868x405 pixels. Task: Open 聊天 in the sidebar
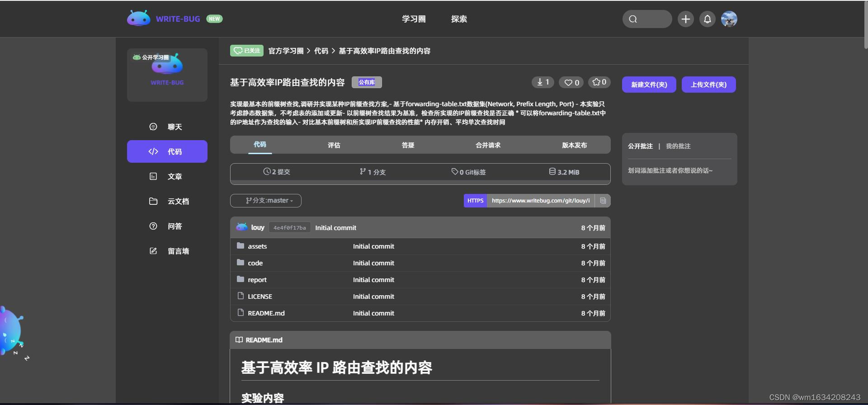(167, 127)
